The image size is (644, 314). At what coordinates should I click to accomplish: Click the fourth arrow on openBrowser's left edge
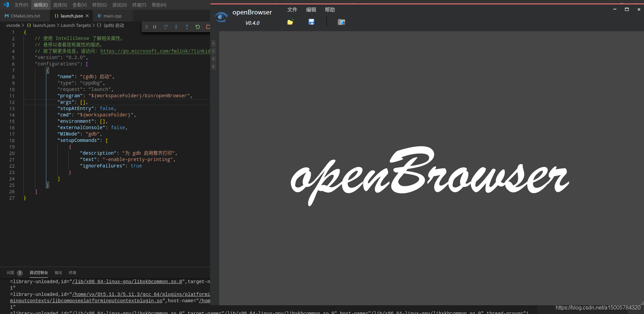[x=213, y=66]
